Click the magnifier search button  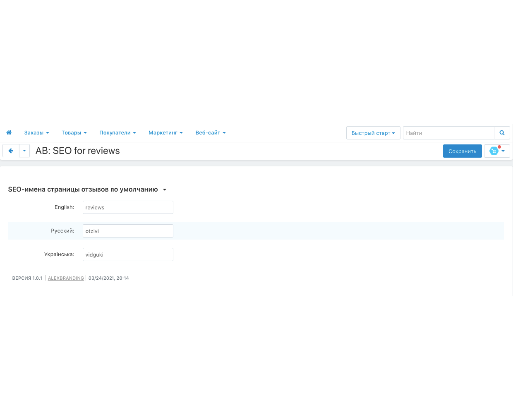(502, 133)
